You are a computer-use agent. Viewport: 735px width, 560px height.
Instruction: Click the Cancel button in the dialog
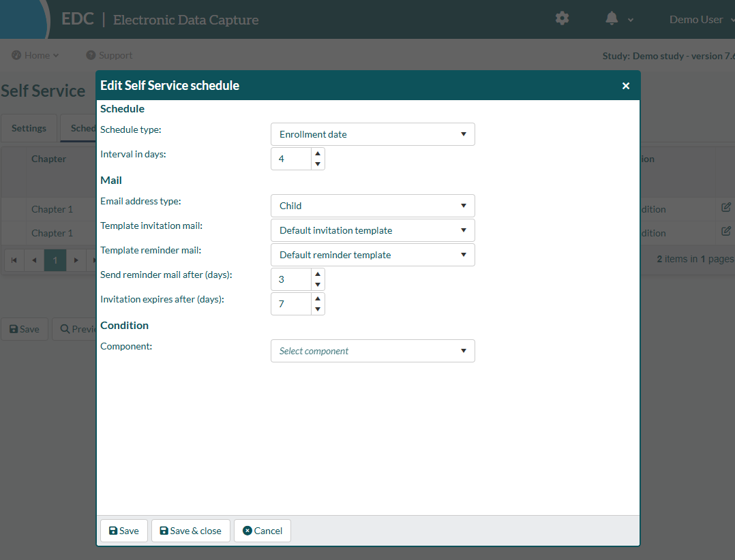coord(262,531)
